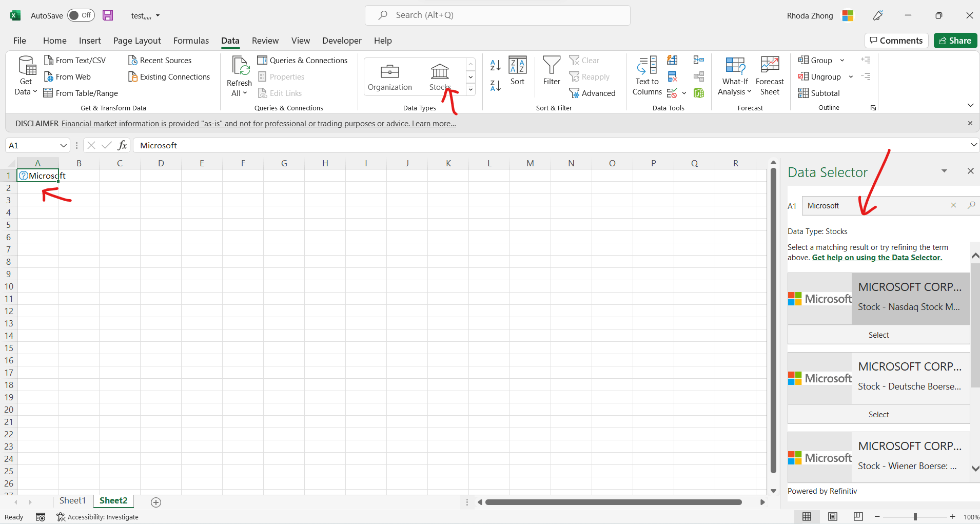The image size is (980, 524).
Task: Open the Get Data dropdown
Action: 26,76
